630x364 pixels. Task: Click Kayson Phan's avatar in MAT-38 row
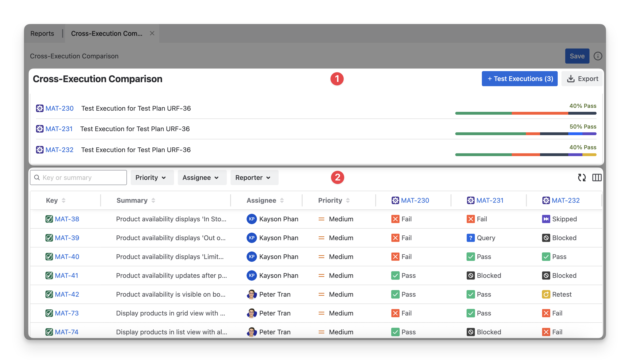click(252, 219)
